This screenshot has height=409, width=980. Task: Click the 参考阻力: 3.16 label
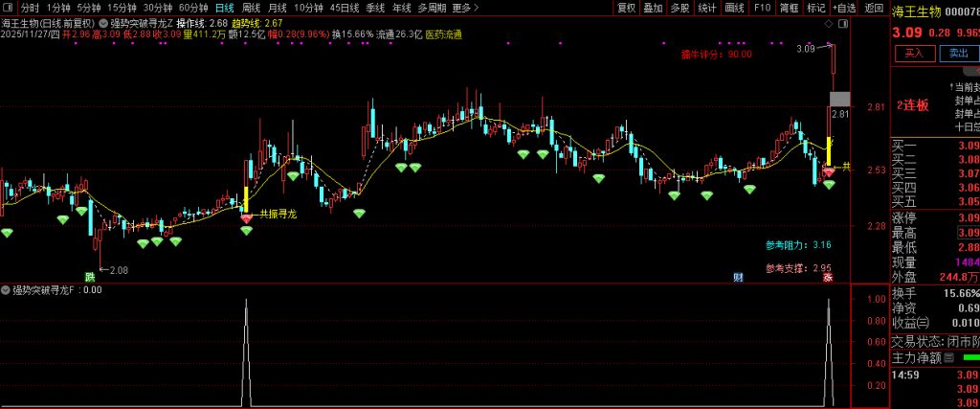click(x=798, y=244)
